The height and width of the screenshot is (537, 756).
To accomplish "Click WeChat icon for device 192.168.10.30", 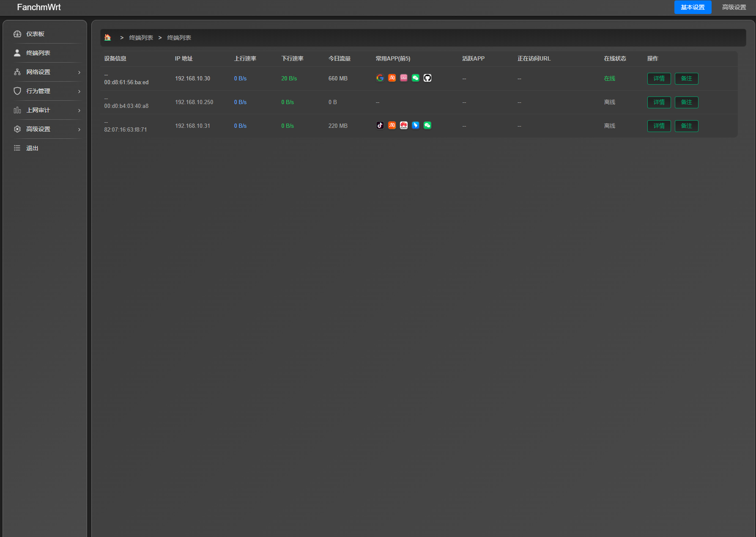I will [x=415, y=78].
